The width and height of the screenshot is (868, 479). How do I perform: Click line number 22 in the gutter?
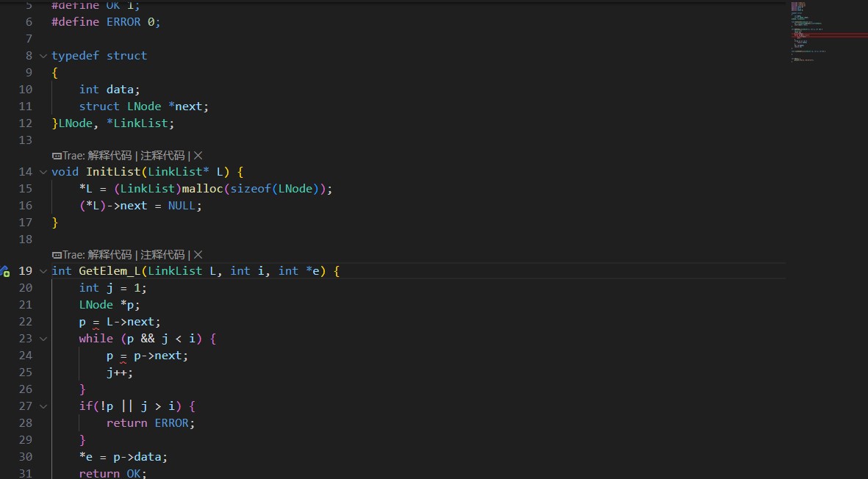click(26, 322)
